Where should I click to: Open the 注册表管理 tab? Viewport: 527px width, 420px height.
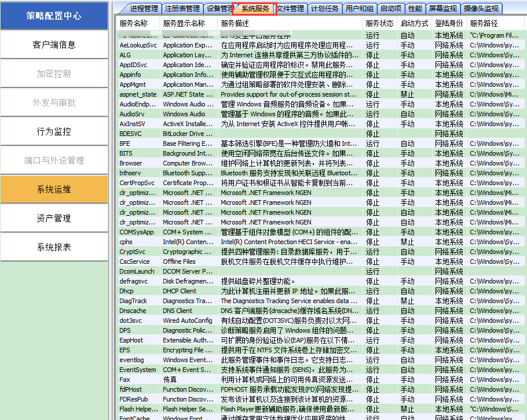[182, 9]
